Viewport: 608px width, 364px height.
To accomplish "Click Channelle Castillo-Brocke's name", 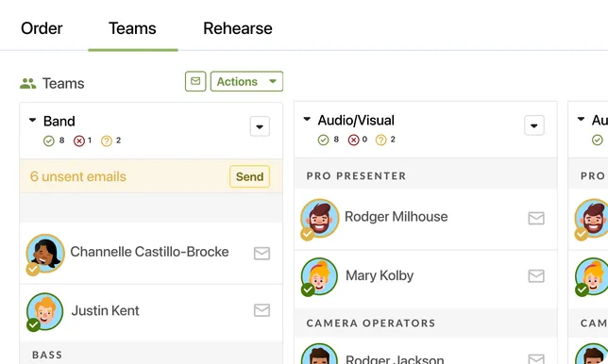I will click(149, 252).
